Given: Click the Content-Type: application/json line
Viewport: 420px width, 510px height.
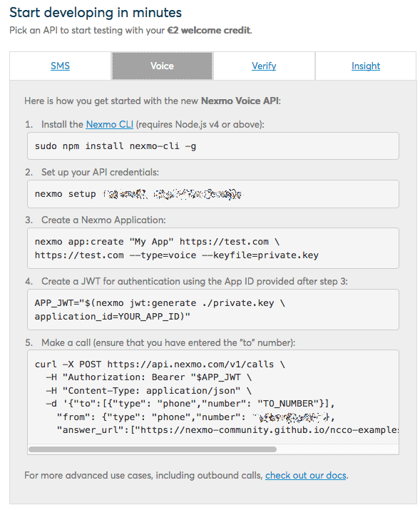Looking at the screenshot, I should pos(148,390).
